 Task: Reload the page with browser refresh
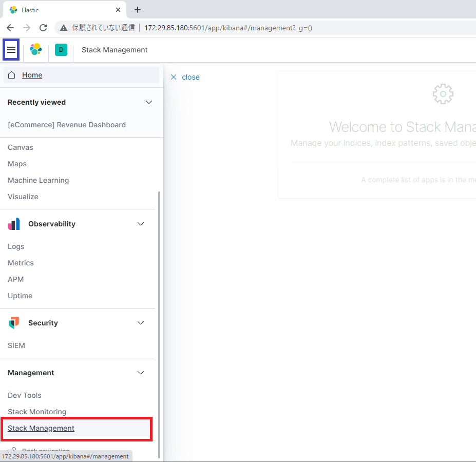pyautogui.click(x=44, y=28)
